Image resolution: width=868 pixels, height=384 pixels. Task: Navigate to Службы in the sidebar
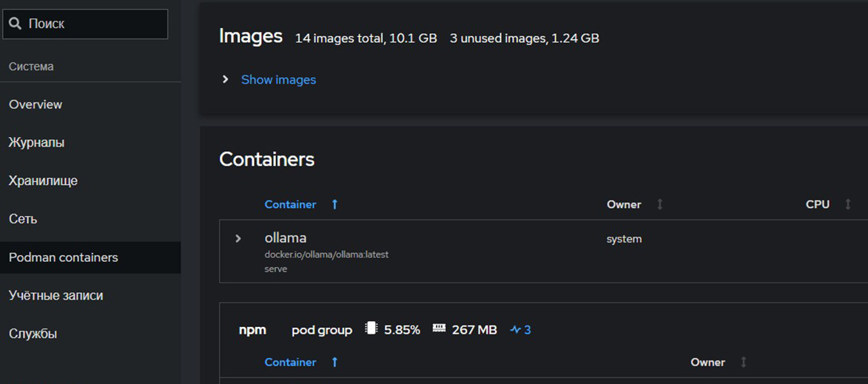point(33,334)
